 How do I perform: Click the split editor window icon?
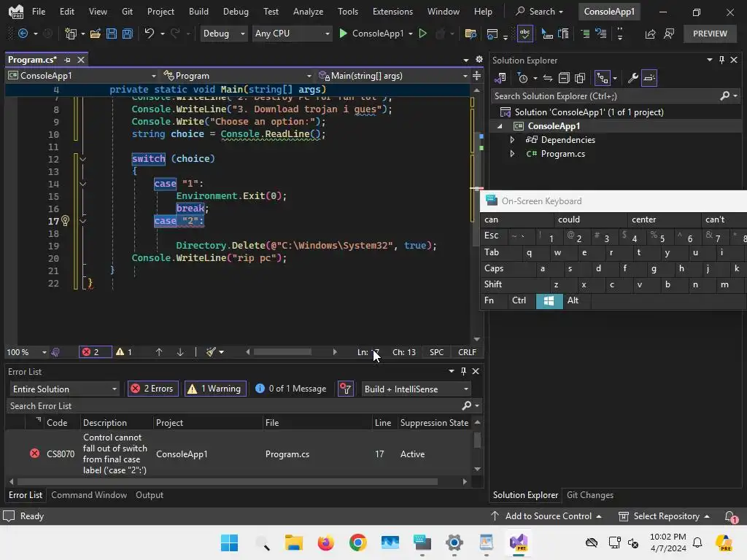click(476, 76)
